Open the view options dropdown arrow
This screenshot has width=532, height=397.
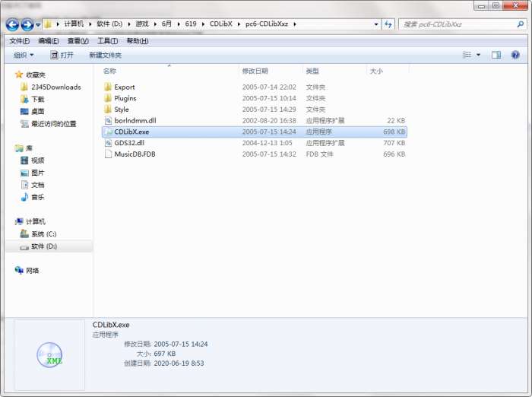pos(478,55)
